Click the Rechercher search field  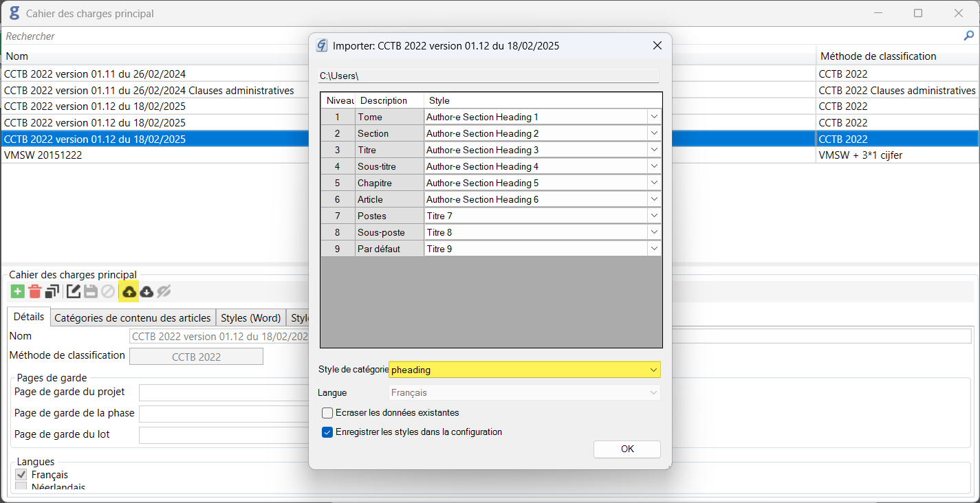[481, 36]
